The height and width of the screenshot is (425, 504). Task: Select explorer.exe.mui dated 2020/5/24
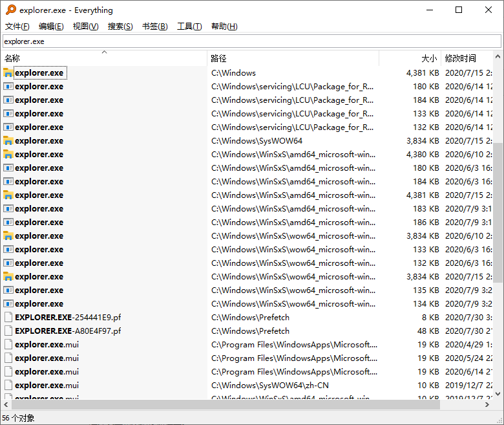(x=47, y=358)
